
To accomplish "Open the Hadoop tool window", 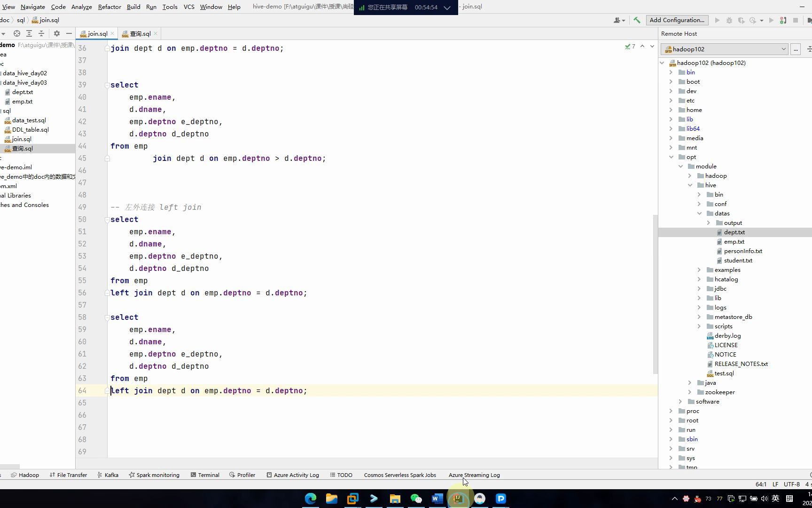I will click(x=25, y=475).
